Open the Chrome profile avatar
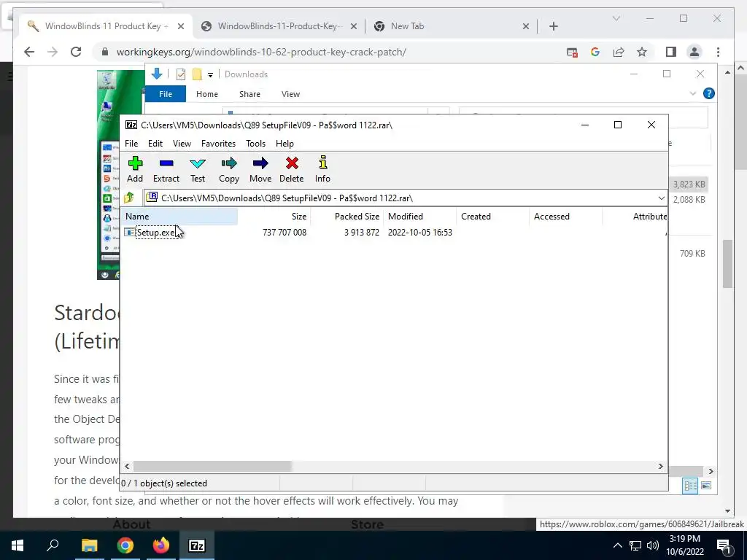This screenshot has width=747, height=560. [x=694, y=52]
